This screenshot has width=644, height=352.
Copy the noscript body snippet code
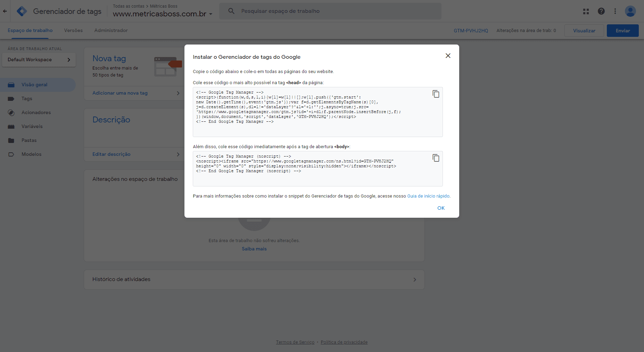436,158
